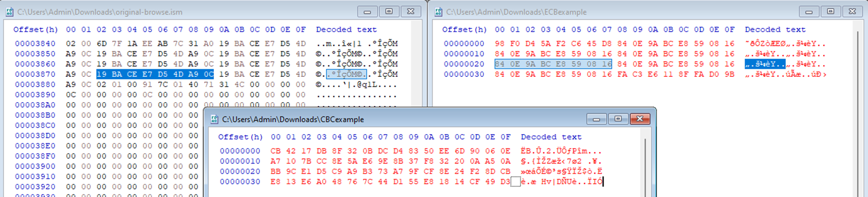This screenshot has height=197, width=868.
Task: Click the highlighted hex bytes at offset 00000020 in ECBexample
Action: [x=553, y=64]
